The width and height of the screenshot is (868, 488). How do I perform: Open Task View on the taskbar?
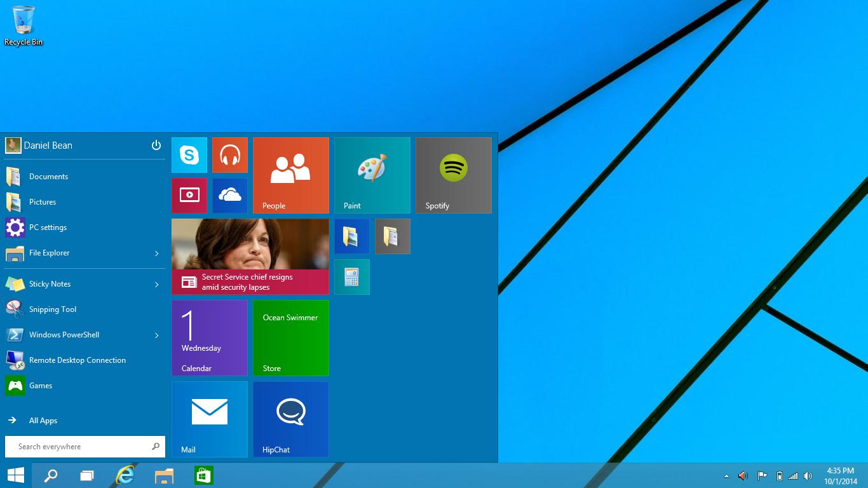coord(87,475)
